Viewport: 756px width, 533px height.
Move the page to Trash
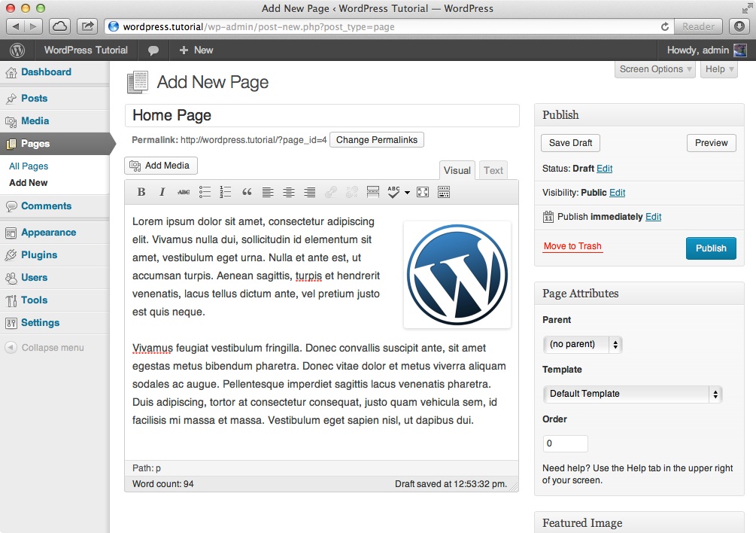[572, 246]
